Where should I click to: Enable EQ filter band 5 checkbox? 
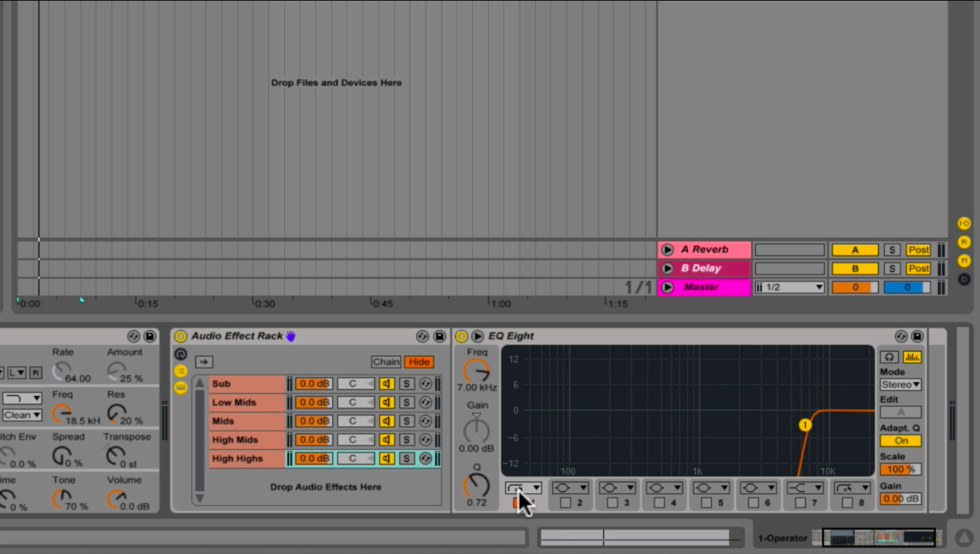(707, 503)
